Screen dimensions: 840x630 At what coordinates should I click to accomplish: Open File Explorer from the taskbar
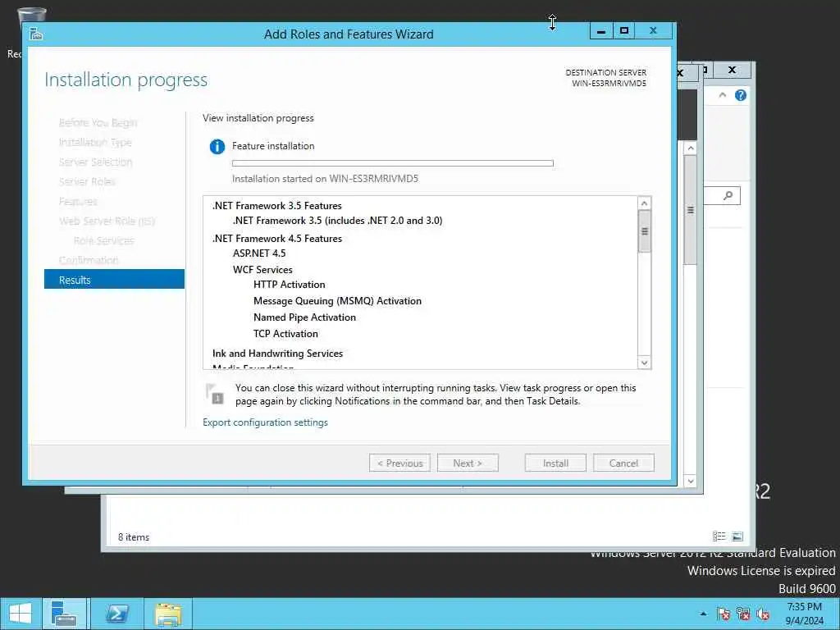167,614
